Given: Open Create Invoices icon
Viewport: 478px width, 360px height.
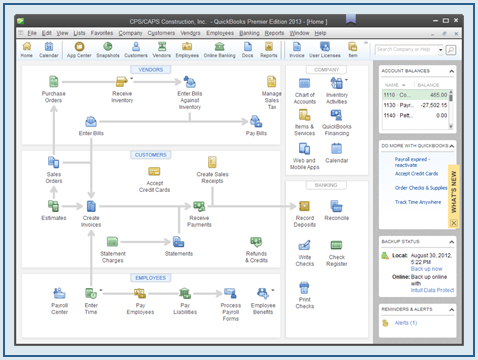Looking at the screenshot, I should [x=91, y=206].
